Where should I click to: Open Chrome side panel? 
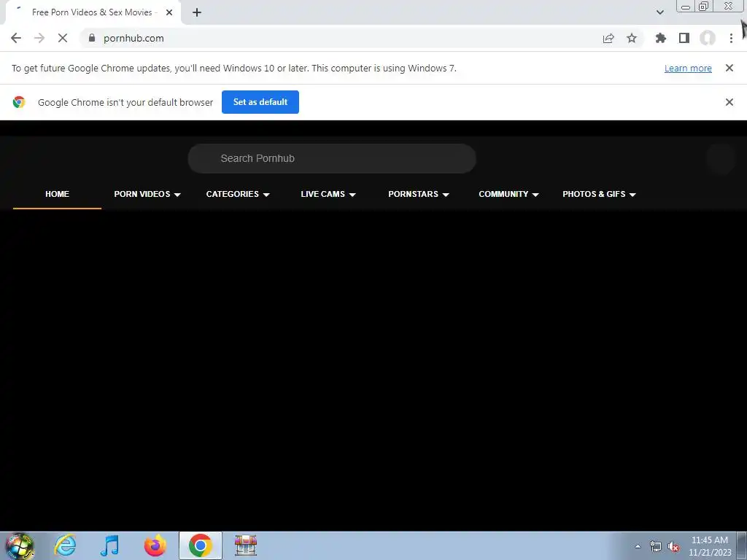684,38
